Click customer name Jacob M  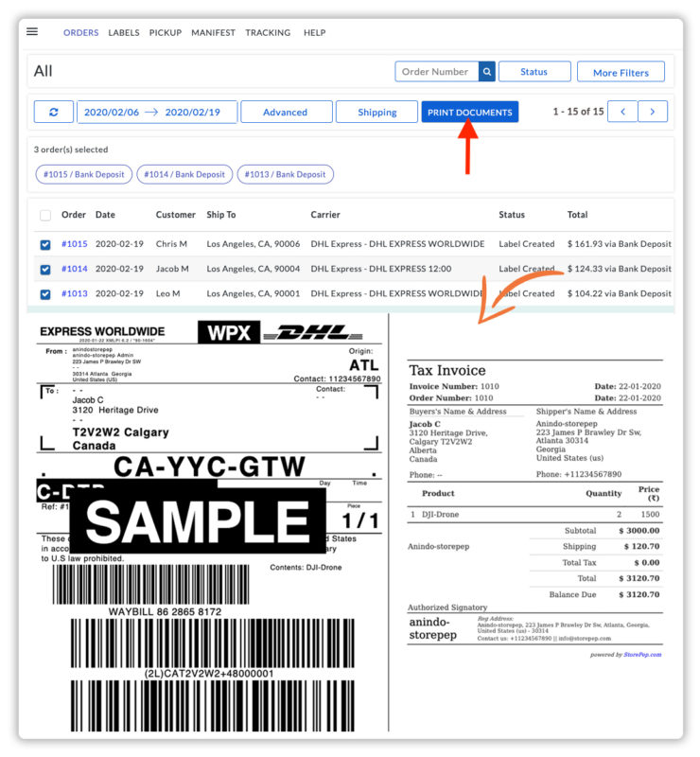click(172, 269)
